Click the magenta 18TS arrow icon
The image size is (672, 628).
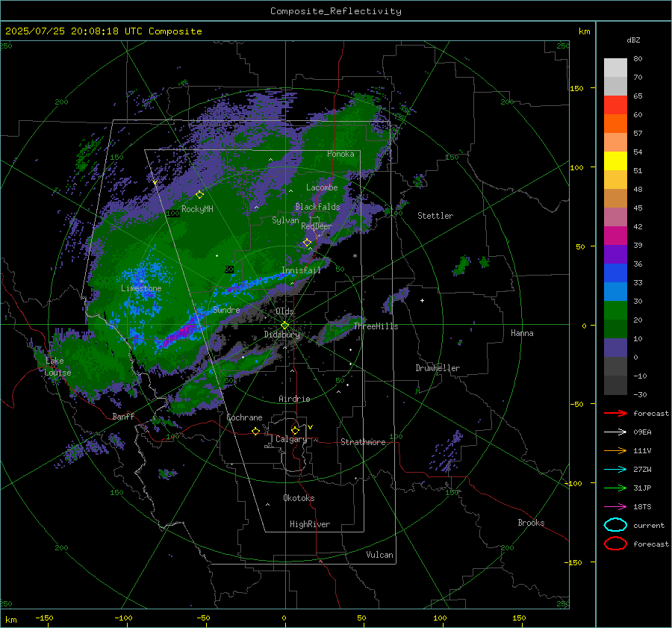[x=615, y=507]
